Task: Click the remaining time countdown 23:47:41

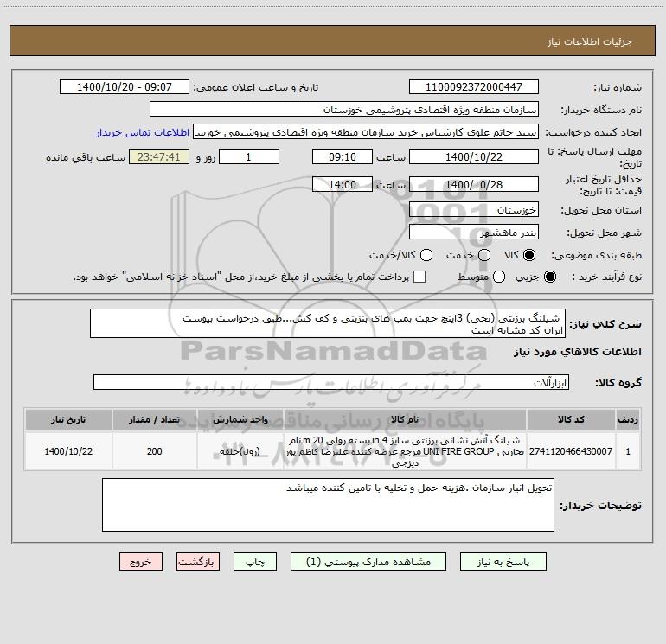Action: [159, 156]
